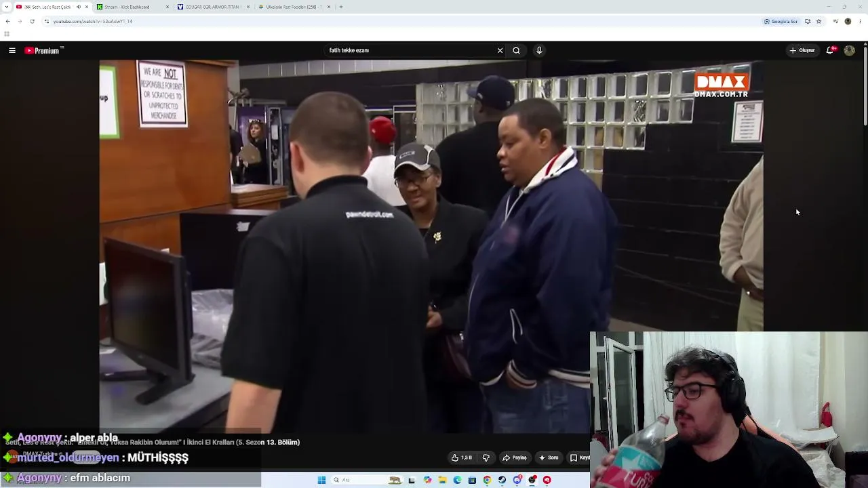The height and width of the screenshot is (488, 868).
Task: Close the Kick Dashboard tab
Action: click(167, 7)
